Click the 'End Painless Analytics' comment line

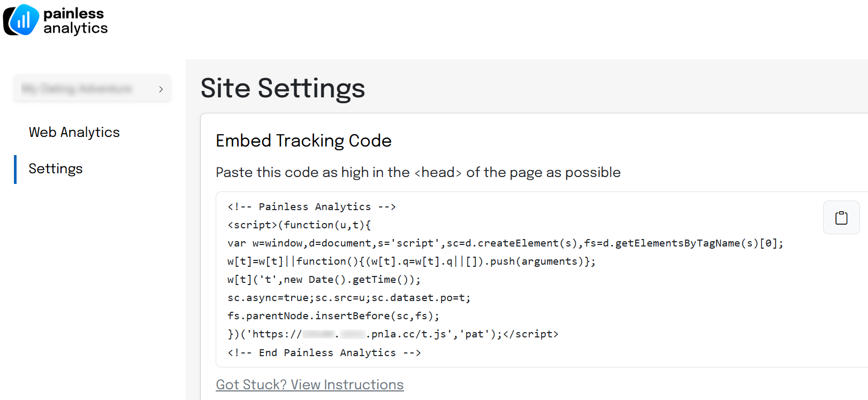[324, 352]
